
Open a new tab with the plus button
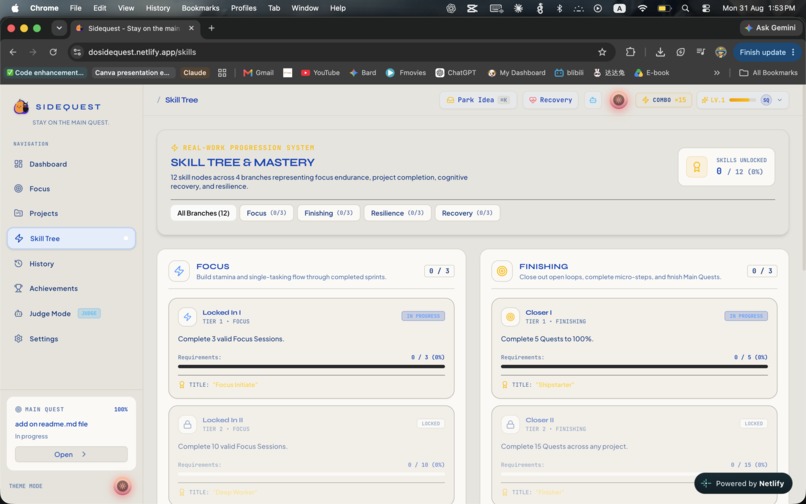tap(211, 28)
